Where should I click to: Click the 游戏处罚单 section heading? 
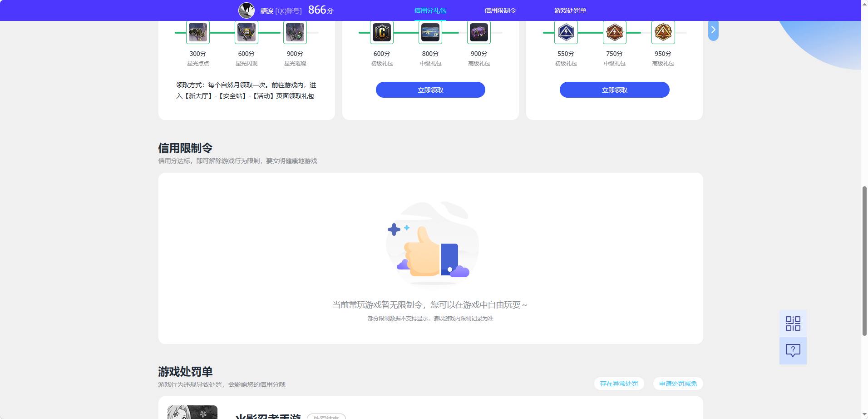pyautogui.click(x=185, y=372)
